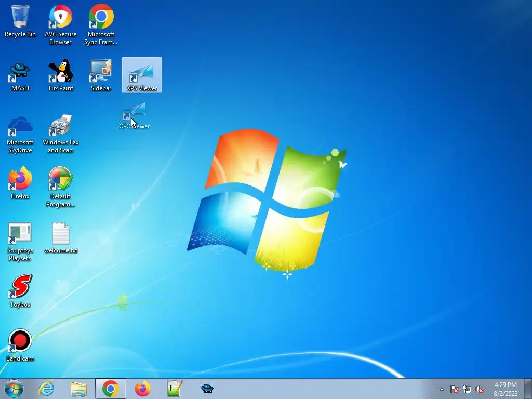Open Windows Fax and Scan shortcut
The image size is (532, 399).
(x=60, y=134)
